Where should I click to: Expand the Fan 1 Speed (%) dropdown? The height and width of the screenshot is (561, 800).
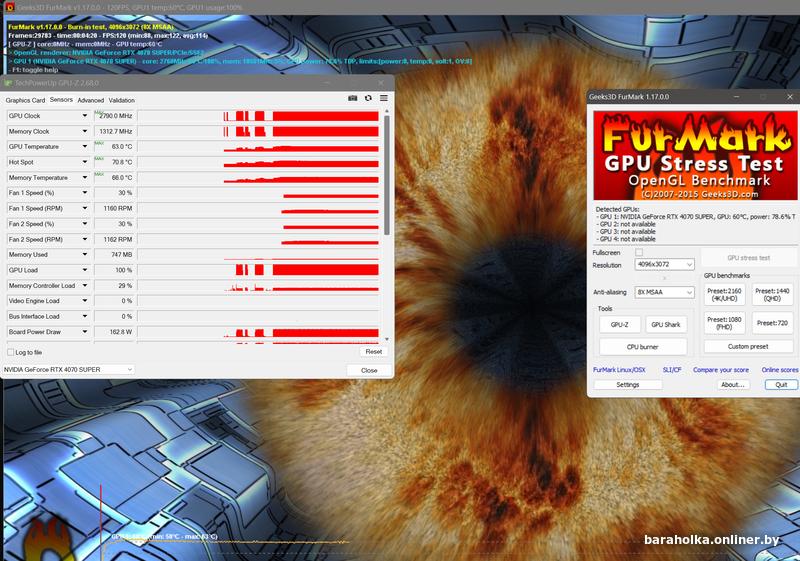85,193
